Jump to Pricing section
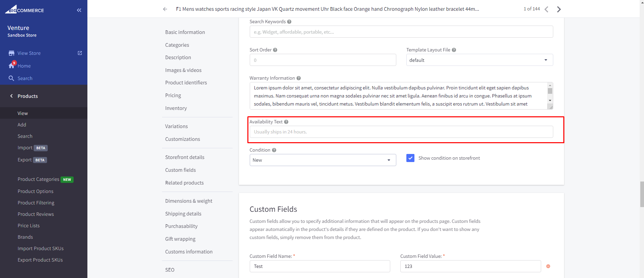The image size is (644, 278). (x=173, y=95)
